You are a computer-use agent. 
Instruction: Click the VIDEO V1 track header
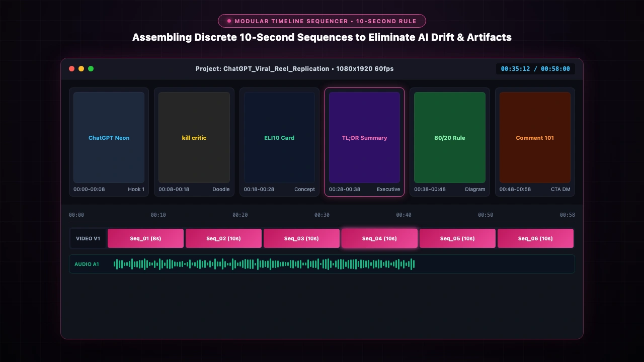(88, 238)
